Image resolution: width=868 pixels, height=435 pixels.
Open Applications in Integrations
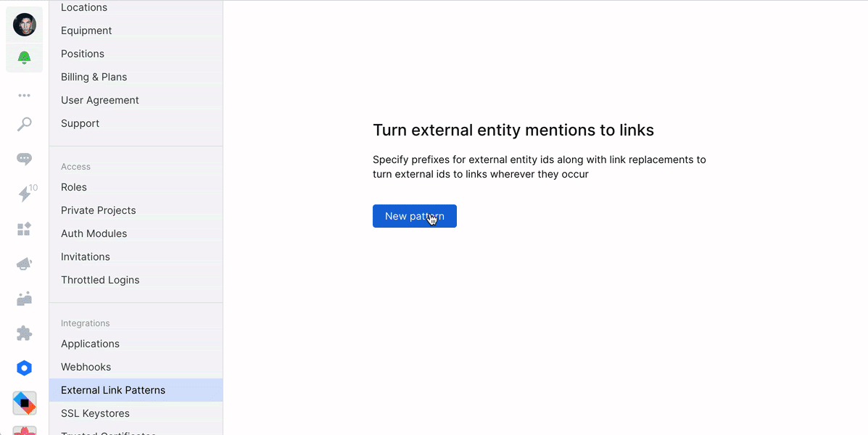point(90,344)
